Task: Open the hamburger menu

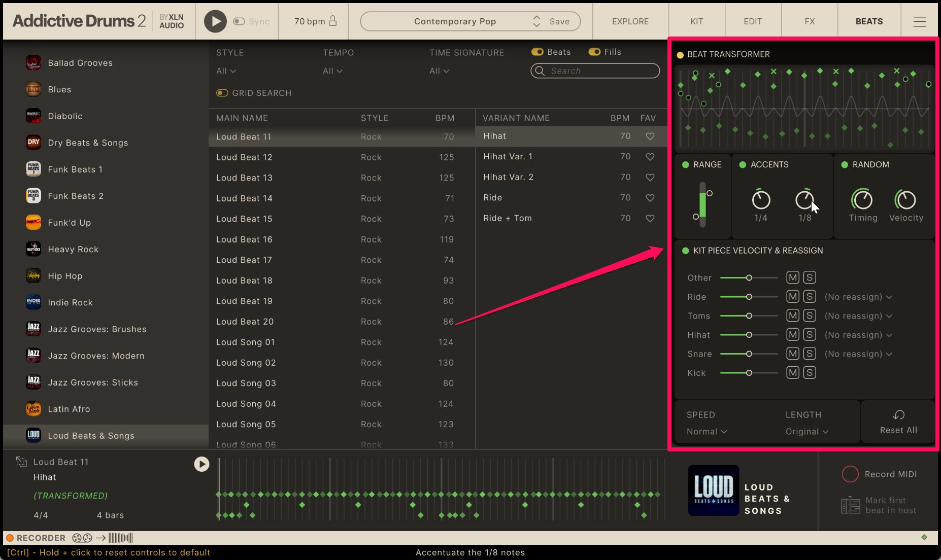Action: 919,21
